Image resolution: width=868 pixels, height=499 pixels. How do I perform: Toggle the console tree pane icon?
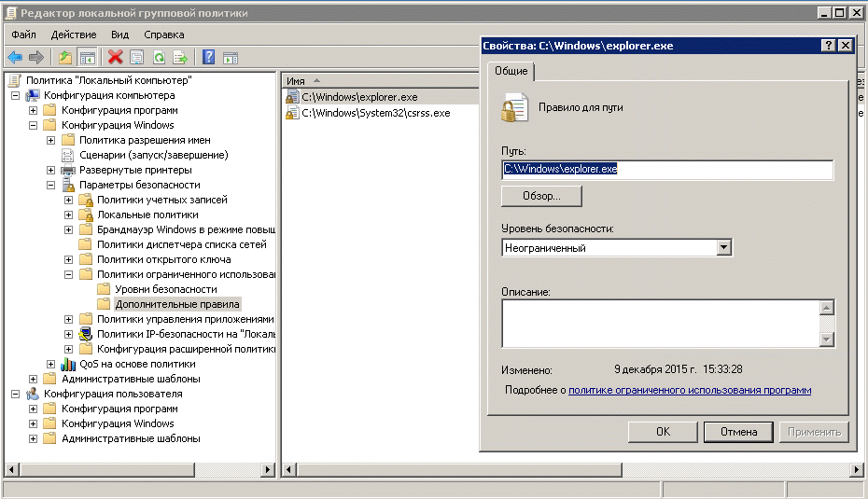(x=87, y=57)
